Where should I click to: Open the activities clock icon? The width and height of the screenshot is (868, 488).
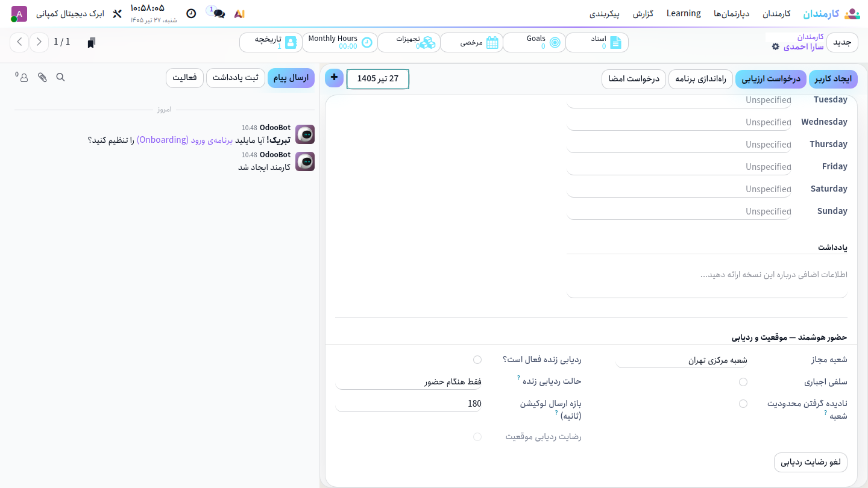coord(191,14)
